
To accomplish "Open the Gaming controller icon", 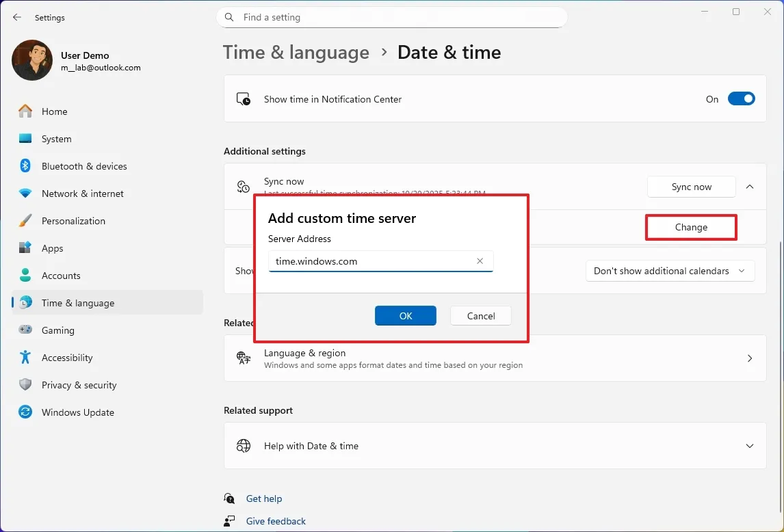I will click(x=25, y=330).
